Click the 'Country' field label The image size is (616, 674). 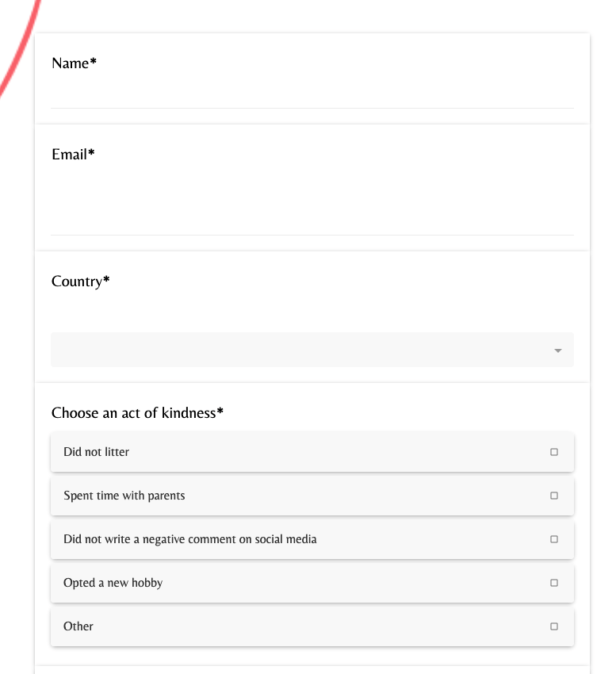(77, 281)
